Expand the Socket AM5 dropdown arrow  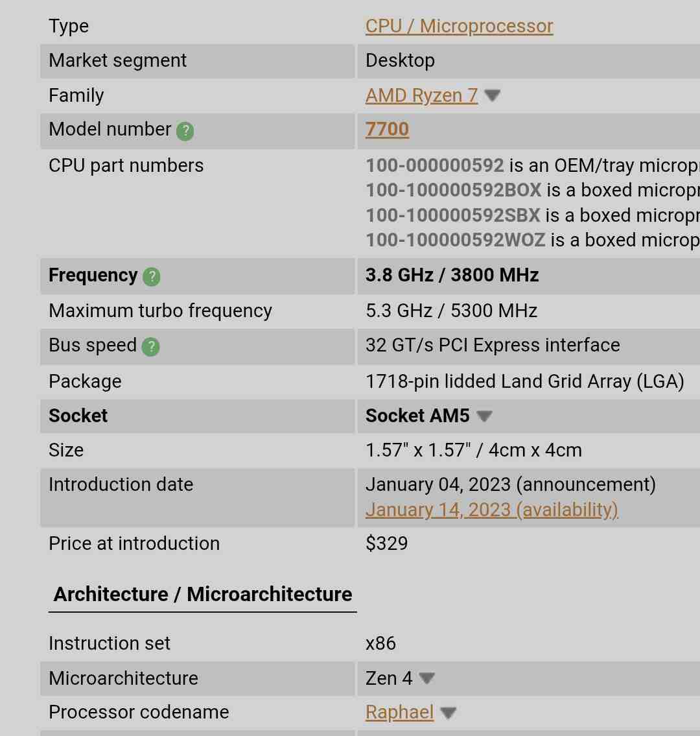pyautogui.click(x=484, y=416)
